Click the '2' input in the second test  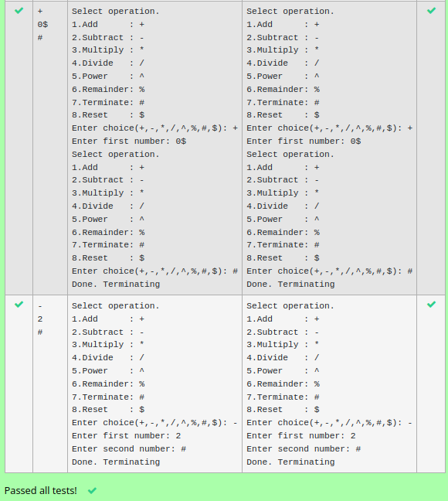click(40, 319)
